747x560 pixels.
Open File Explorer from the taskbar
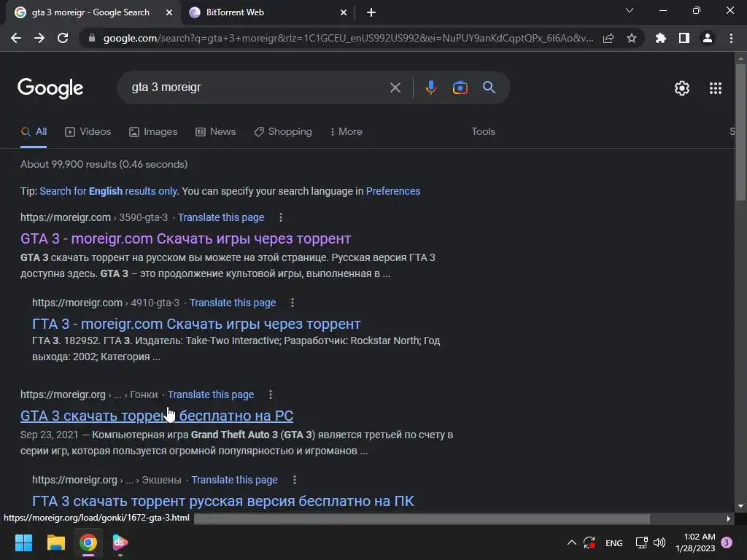point(55,542)
